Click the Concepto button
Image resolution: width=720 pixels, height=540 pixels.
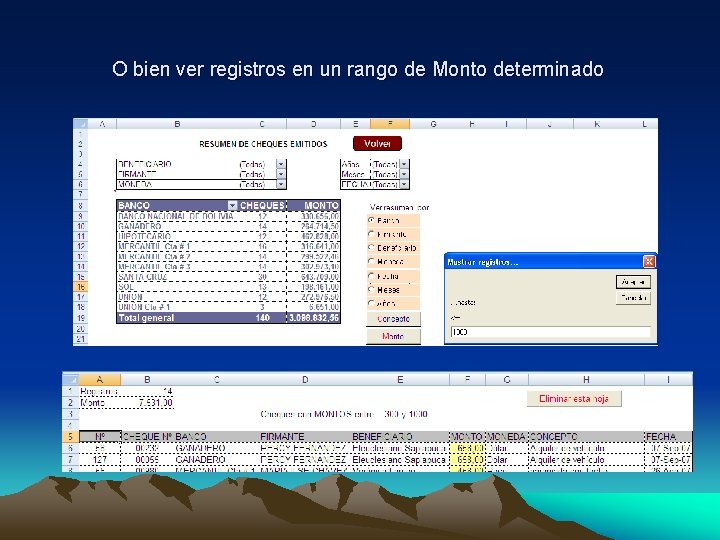click(393, 319)
